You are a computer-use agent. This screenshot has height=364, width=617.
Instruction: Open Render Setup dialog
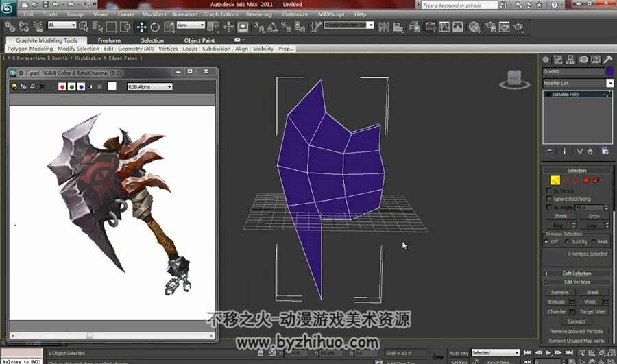pos(491,27)
